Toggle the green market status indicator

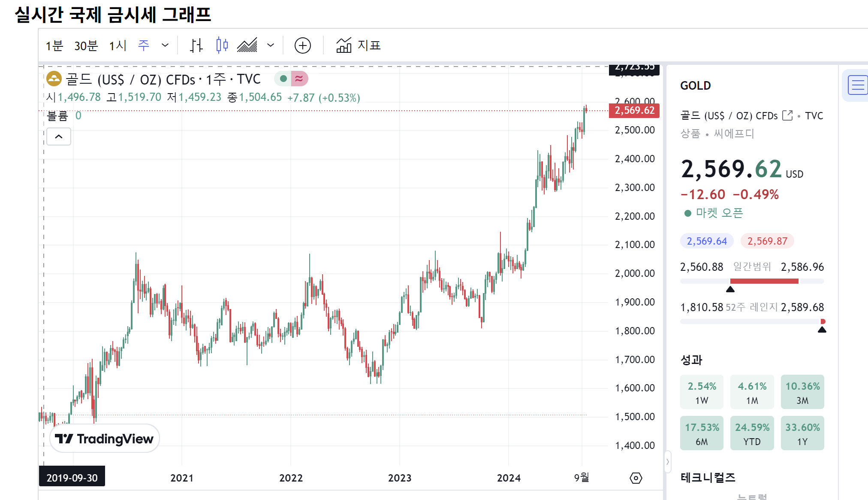pos(283,79)
